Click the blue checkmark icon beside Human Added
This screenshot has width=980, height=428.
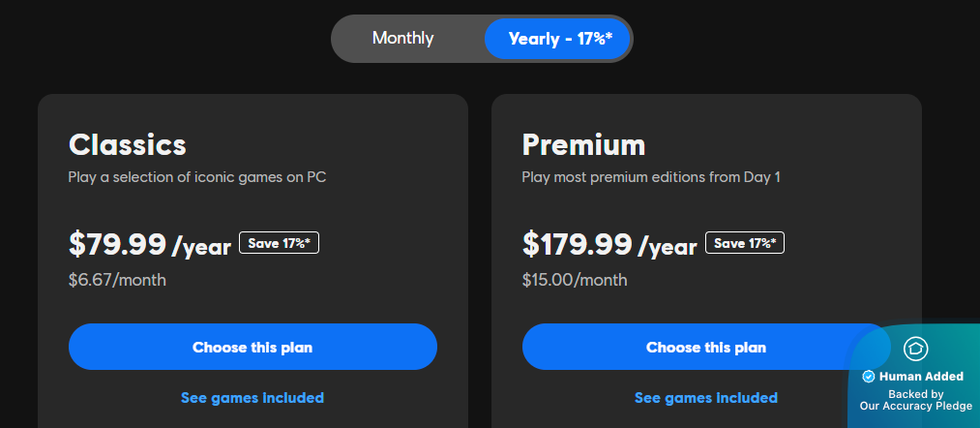tap(869, 377)
